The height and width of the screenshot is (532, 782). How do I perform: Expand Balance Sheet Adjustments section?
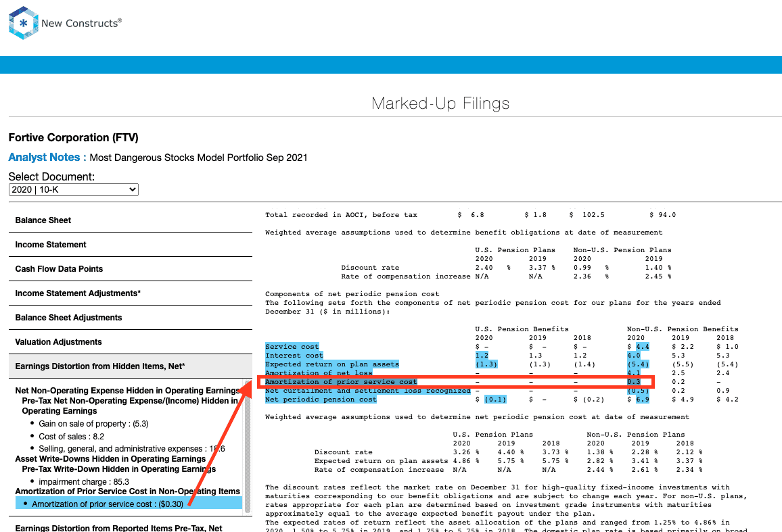[x=130, y=318]
